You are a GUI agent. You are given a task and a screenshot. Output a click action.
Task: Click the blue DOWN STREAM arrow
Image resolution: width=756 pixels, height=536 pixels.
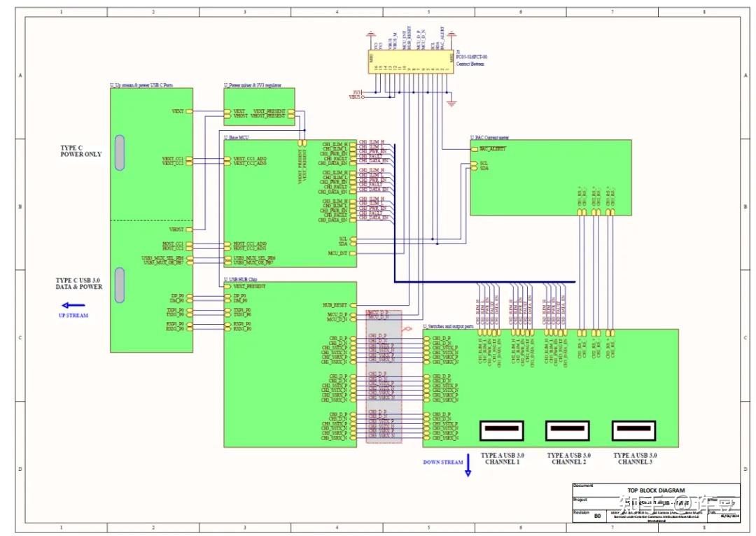coord(468,465)
